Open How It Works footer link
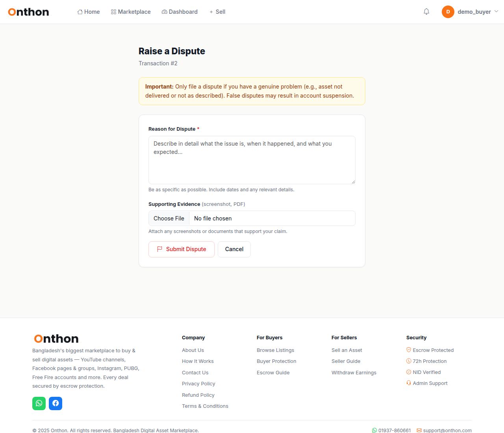The height and width of the screenshot is (433, 504). click(x=198, y=361)
